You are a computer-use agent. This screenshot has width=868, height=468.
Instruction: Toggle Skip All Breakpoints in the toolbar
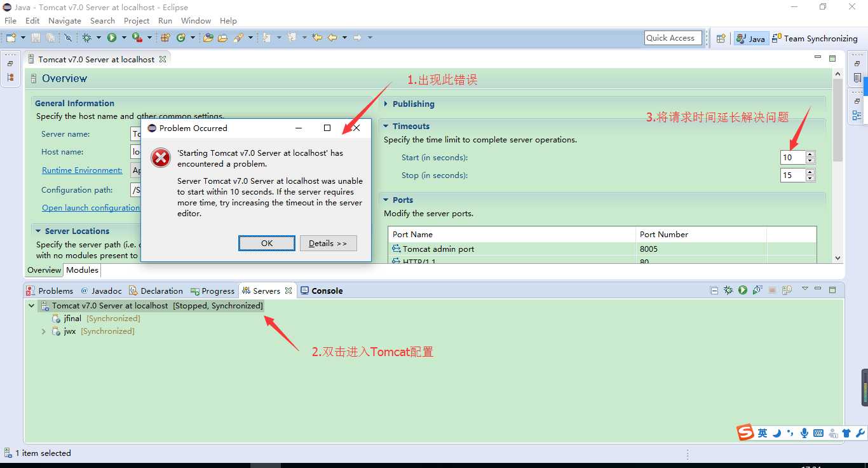[x=68, y=38]
